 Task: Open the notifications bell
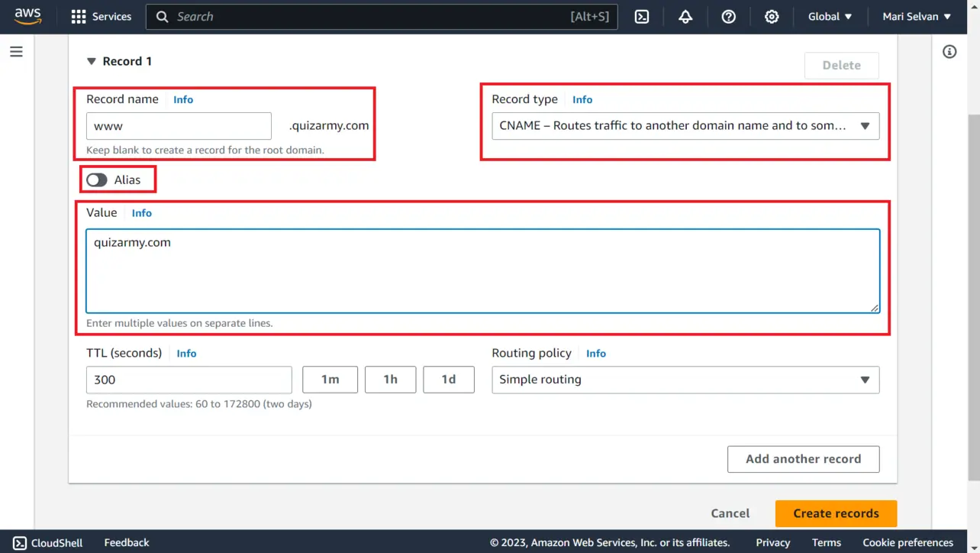click(685, 17)
